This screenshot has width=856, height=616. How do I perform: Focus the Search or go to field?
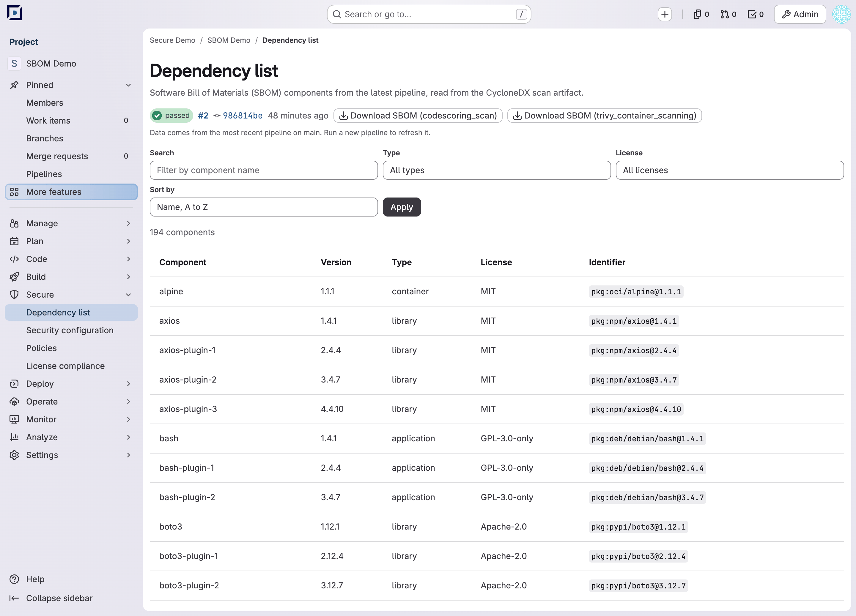[x=429, y=14]
